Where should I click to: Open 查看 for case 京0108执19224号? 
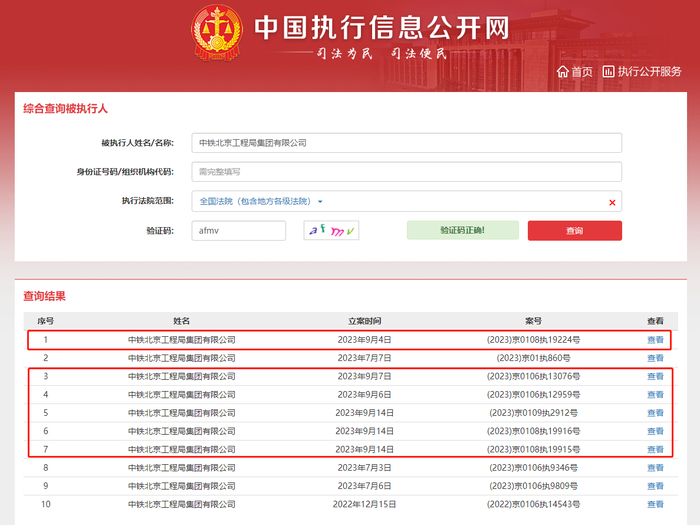pos(655,340)
